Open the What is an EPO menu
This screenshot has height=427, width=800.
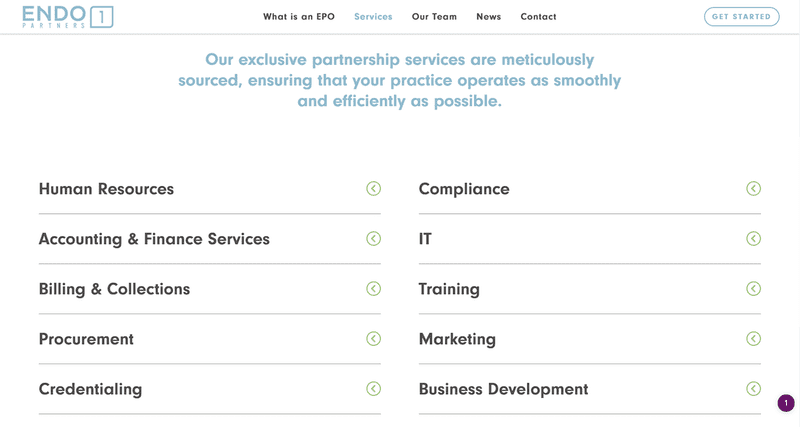pyautogui.click(x=299, y=17)
